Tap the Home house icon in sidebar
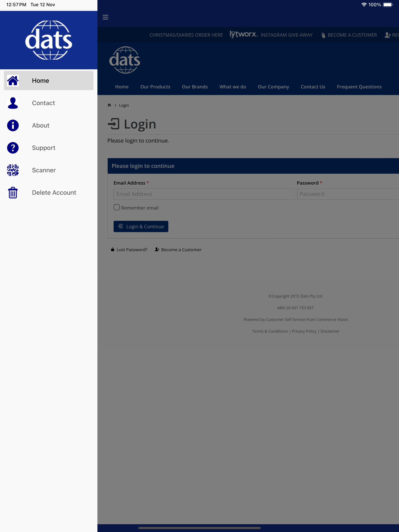Image resolution: width=399 pixels, height=532 pixels. [x=13, y=81]
